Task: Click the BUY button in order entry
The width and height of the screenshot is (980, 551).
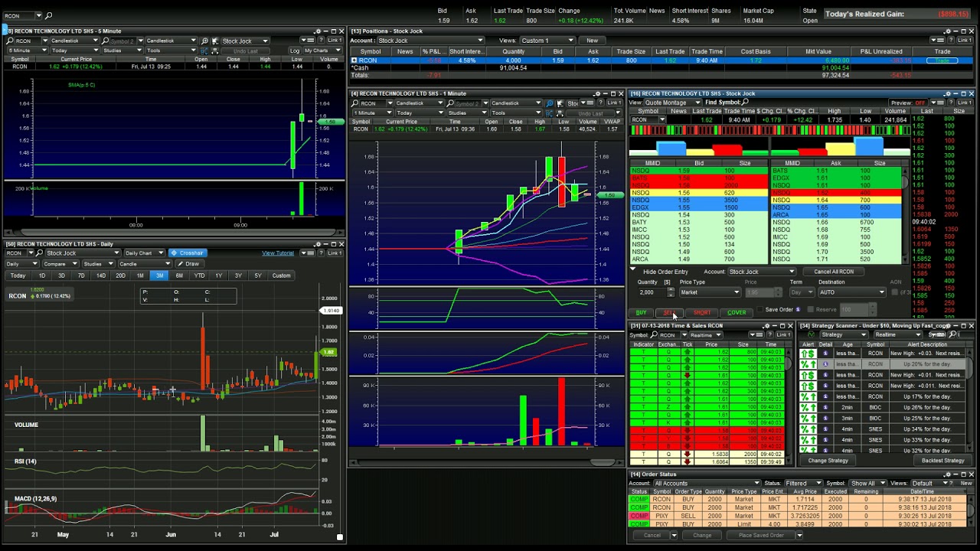Action: coord(641,312)
